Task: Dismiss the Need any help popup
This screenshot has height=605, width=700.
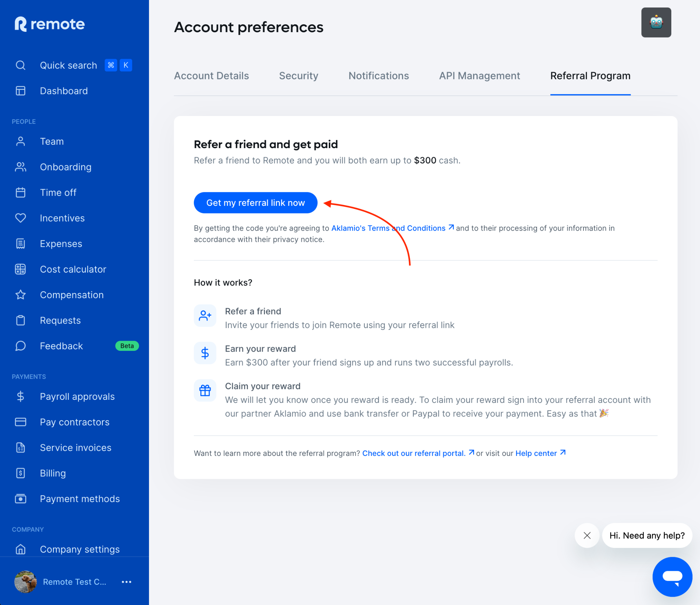Action: [x=587, y=535]
